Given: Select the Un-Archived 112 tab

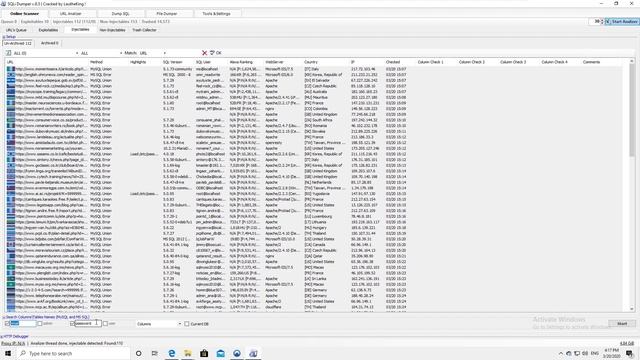Looking at the screenshot, I should tap(18, 43).
